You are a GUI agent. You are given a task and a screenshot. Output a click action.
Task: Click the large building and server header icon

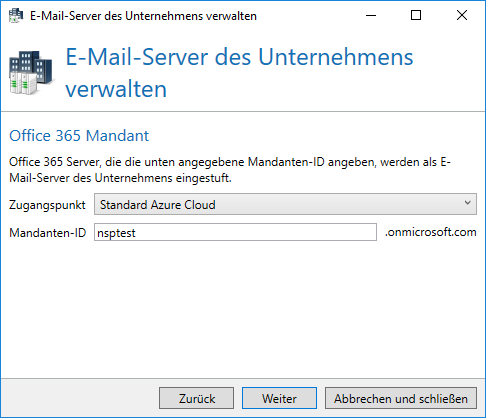(31, 73)
